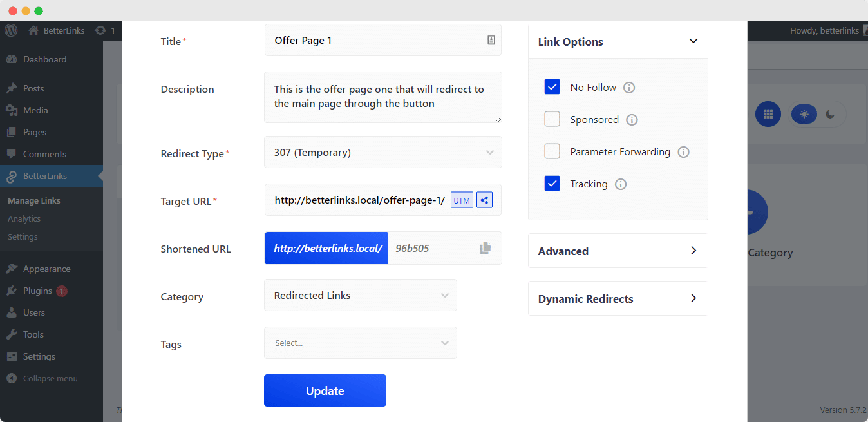Open the WordPress logo menu
Screen dimensions: 868x422
pos(10,30)
